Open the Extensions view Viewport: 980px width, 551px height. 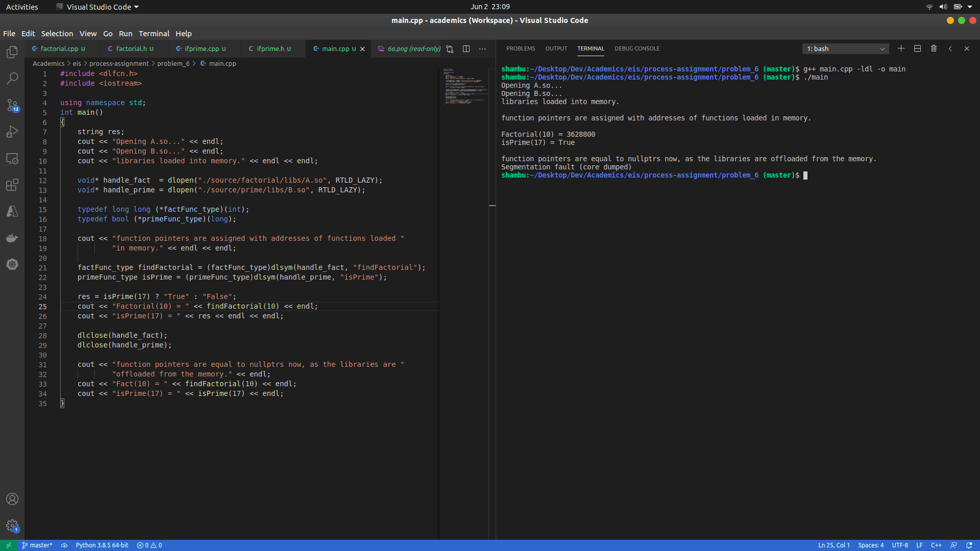[x=12, y=185]
